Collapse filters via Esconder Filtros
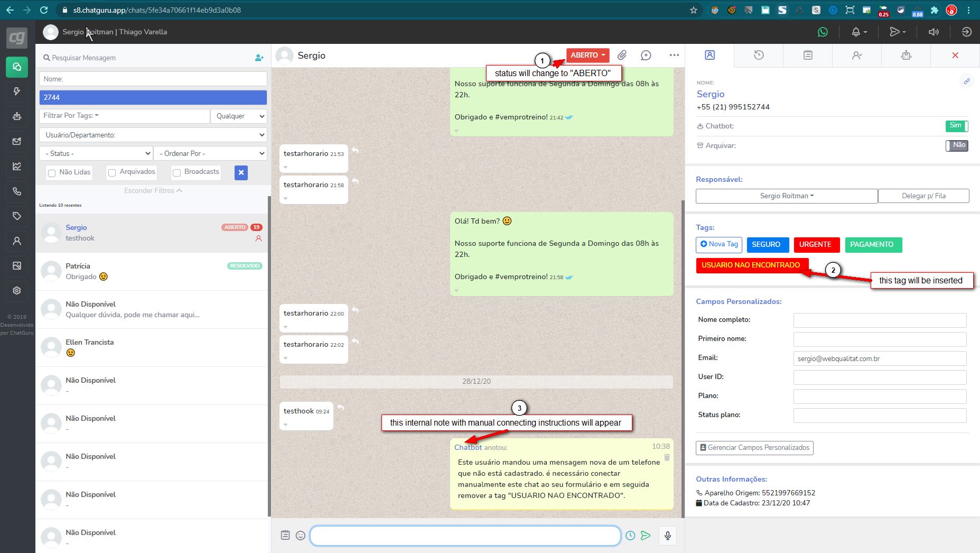980x553 pixels. (x=153, y=190)
